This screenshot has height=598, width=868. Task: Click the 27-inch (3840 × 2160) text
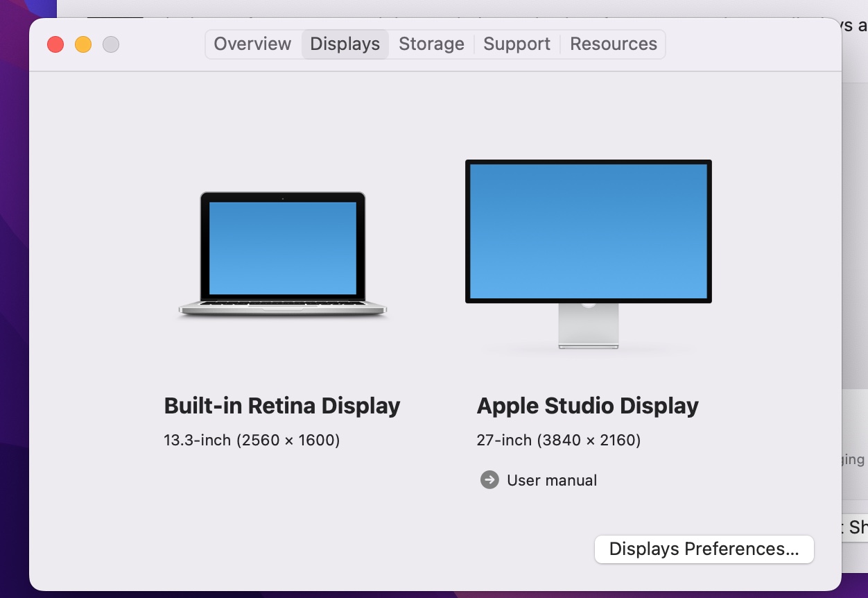(559, 440)
